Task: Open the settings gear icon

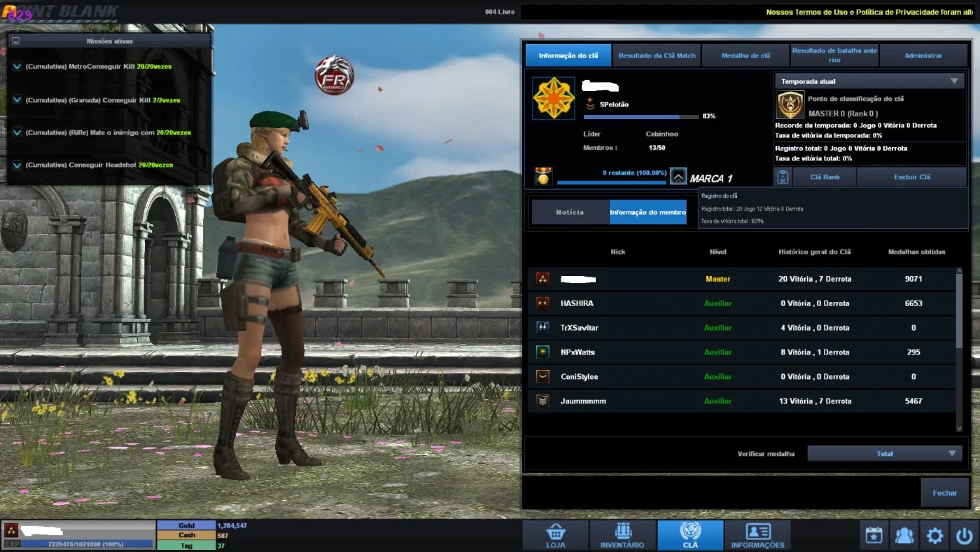Action: (934, 536)
